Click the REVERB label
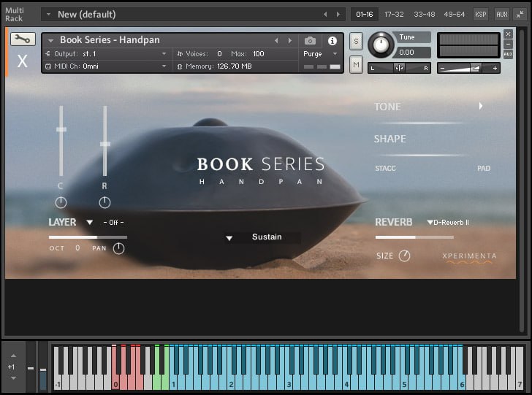 [x=394, y=222]
